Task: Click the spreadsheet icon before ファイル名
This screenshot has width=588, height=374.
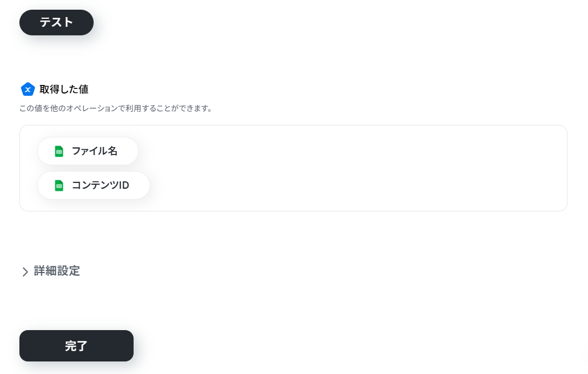Action: (59, 151)
